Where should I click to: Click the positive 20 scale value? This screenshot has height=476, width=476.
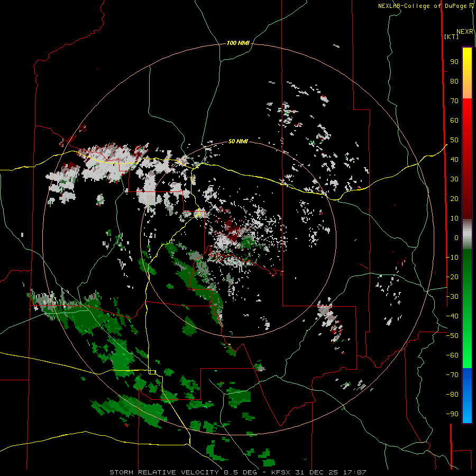pos(454,198)
